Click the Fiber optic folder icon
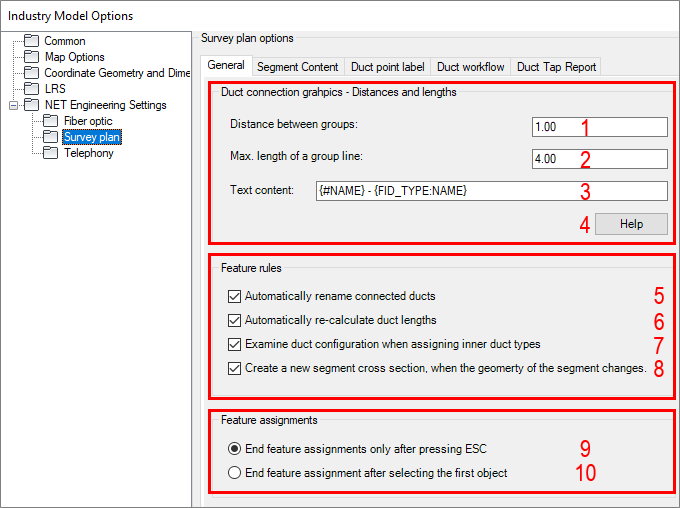Viewport: 680px width, 508px height. point(50,121)
